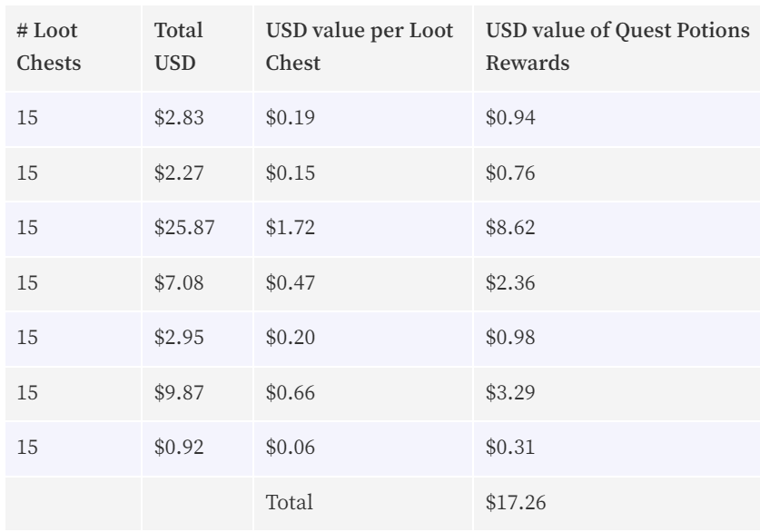Image resolution: width=760 pixels, height=532 pixels.
Task: Click the '# Loot Chests' column header
Action: pos(74,47)
